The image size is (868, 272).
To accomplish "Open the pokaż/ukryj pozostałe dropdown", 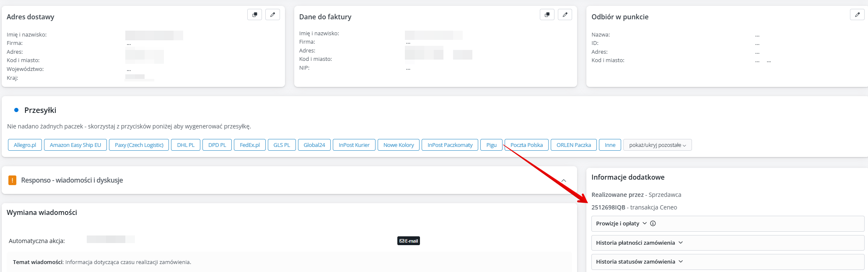I will [x=657, y=145].
